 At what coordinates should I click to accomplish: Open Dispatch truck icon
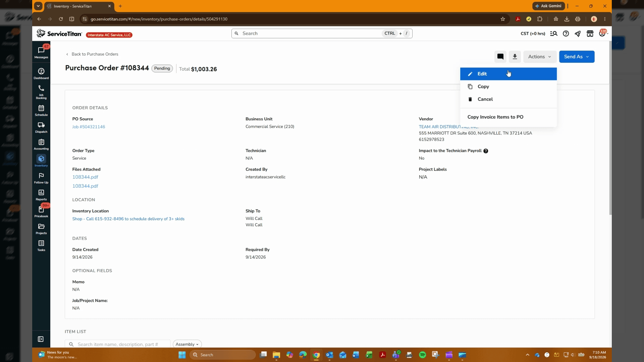coord(41,127)
